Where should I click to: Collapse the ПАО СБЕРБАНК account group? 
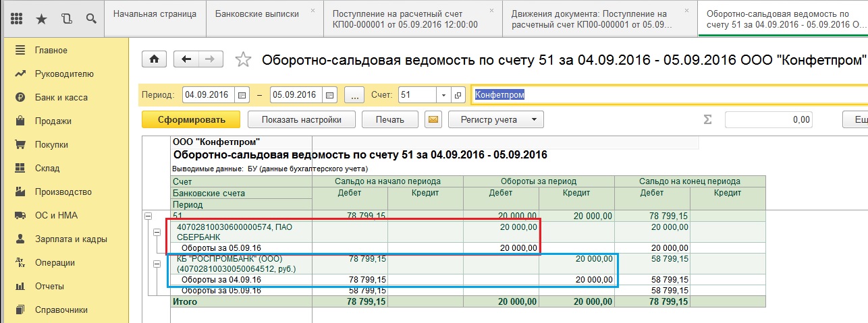(x=157, y=231)
